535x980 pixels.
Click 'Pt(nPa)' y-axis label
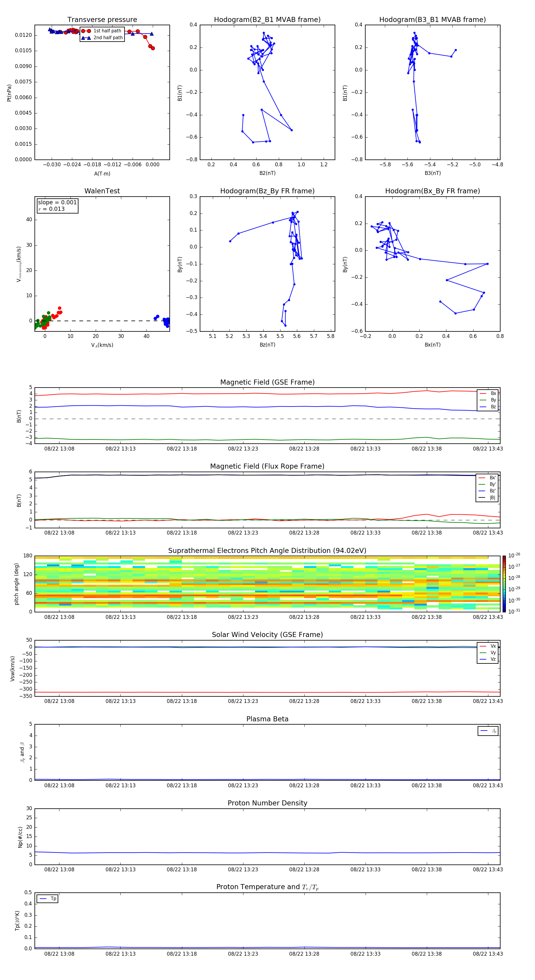tap(9, 93)
